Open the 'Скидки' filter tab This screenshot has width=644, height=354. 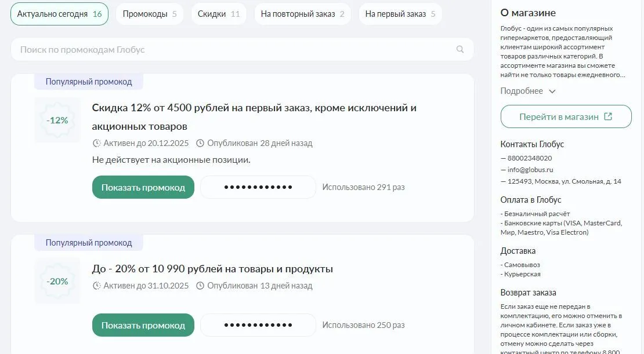tap(218, 14)
